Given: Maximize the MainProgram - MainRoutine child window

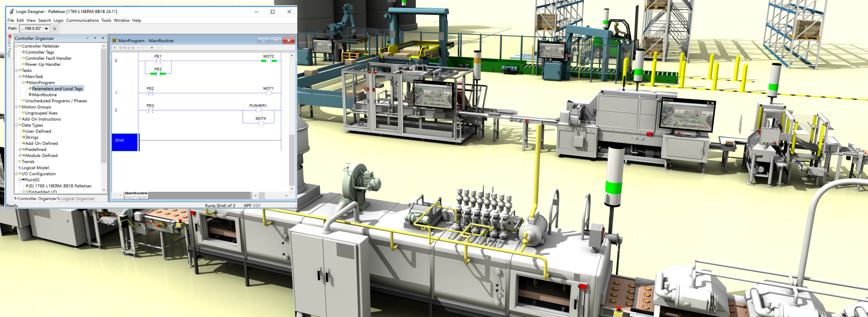Looking at the screenshot, I should 276,40.
